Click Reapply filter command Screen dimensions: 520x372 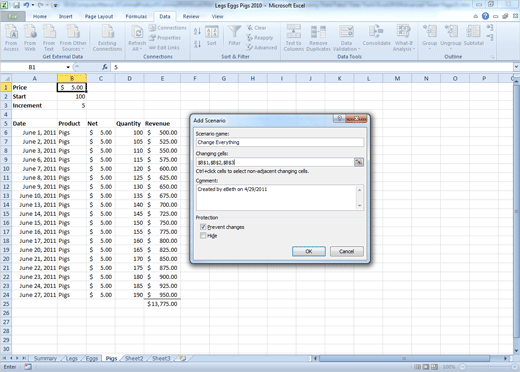coord(260,38)
